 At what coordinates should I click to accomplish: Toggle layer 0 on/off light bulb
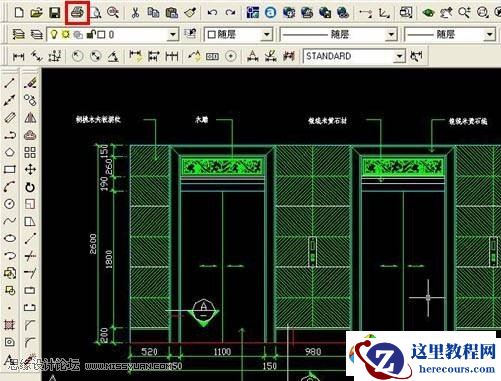pos(54,34)
